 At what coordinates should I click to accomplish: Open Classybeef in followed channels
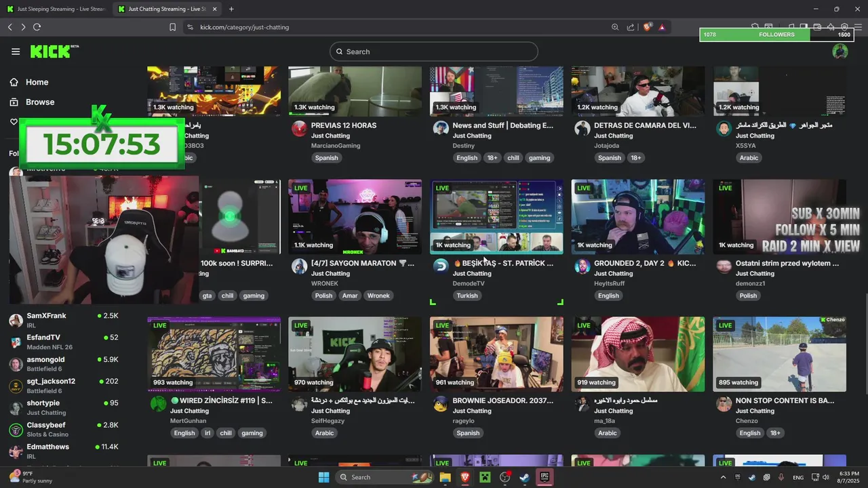(64, 429)
